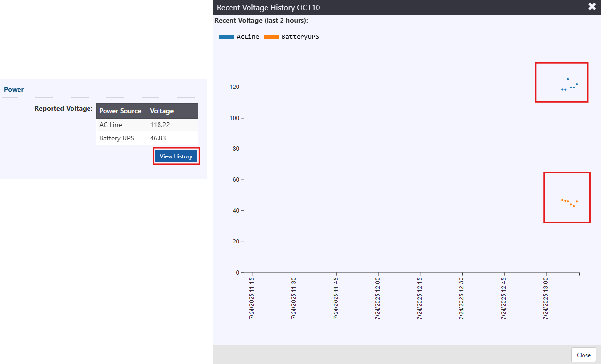The width and height of the screenshot is (602, 364).
Task: Click the orange BatteryUPS legend swatch
Action: point(271,37)
